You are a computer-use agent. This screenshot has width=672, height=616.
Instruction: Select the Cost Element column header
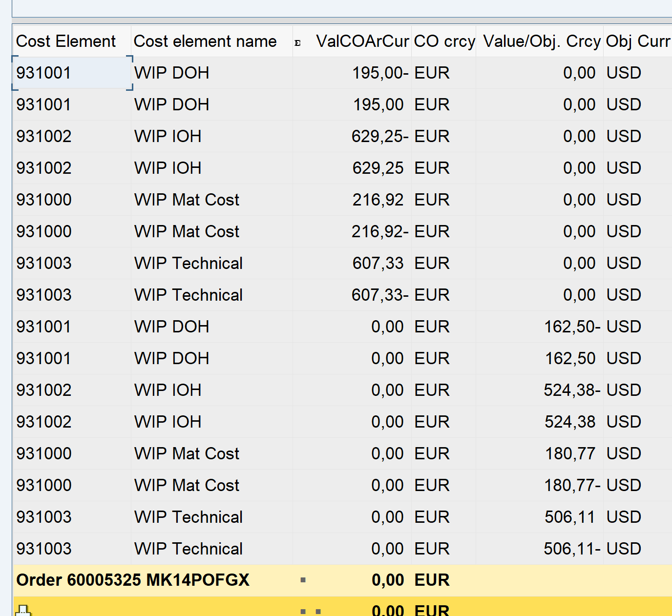(66, 41)
